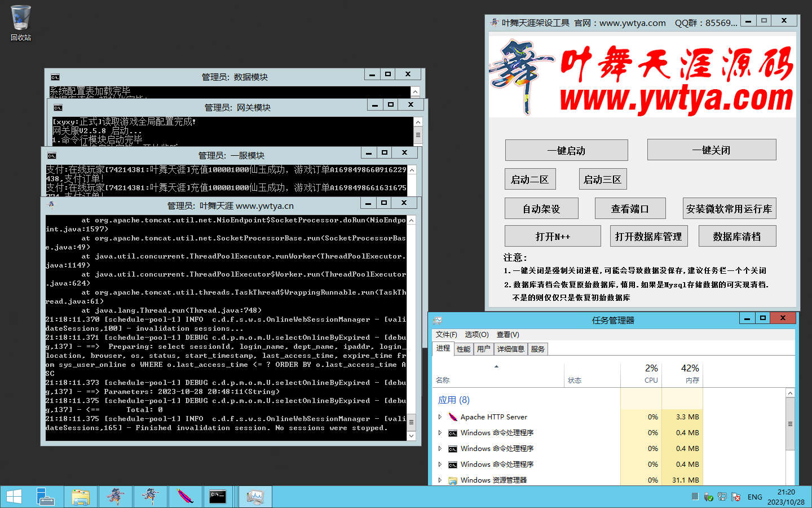Click the 数据库清档 button
The image size is (812, 508).
coord(737,236)
